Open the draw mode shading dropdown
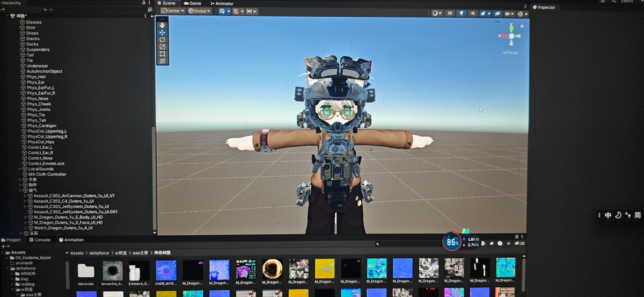This screenshot has width=644, height=297. [x=436, y=13]
